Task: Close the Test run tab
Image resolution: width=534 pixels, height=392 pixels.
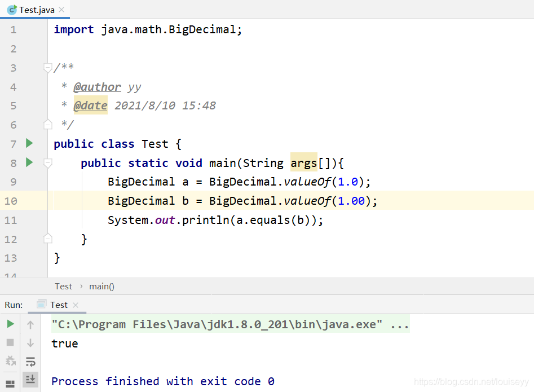Action: tap(76, 305)
